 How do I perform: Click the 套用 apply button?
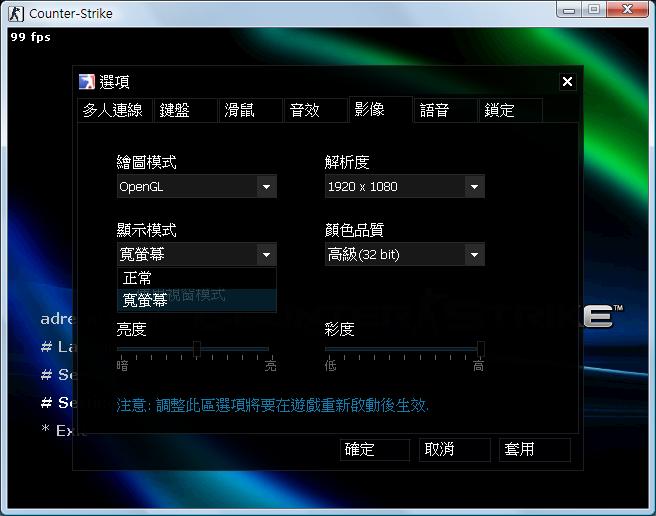[x=535, y=450]
